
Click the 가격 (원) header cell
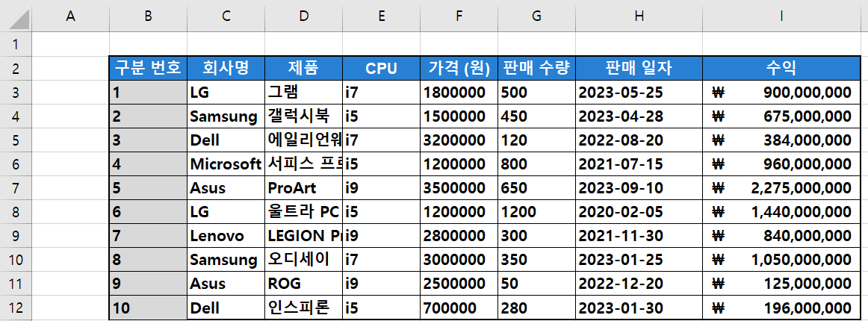coord(459,68)
